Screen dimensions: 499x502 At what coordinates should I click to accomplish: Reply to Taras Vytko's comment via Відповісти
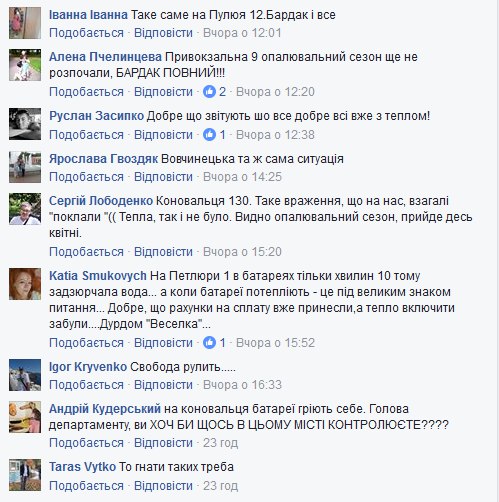[x=163, y=486]
